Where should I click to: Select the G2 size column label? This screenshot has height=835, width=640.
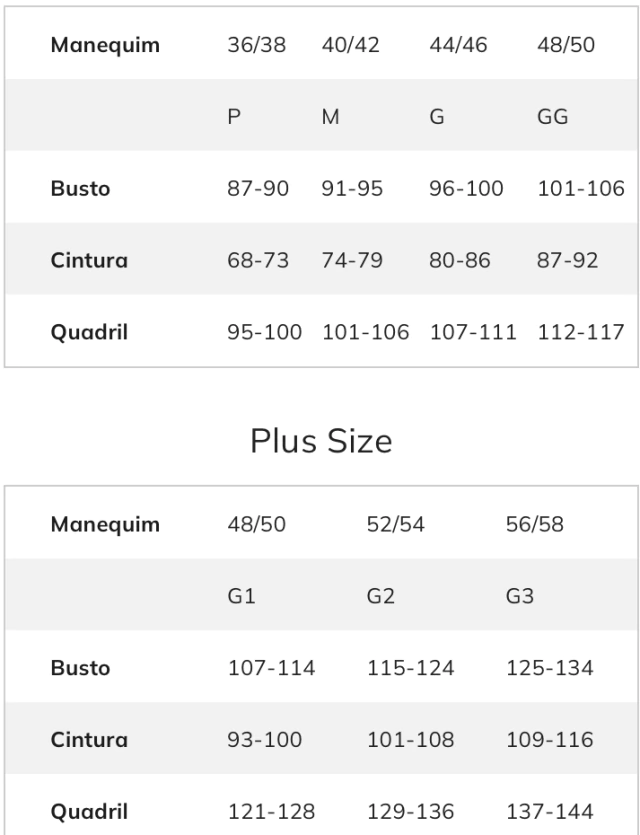pos(382,596)
